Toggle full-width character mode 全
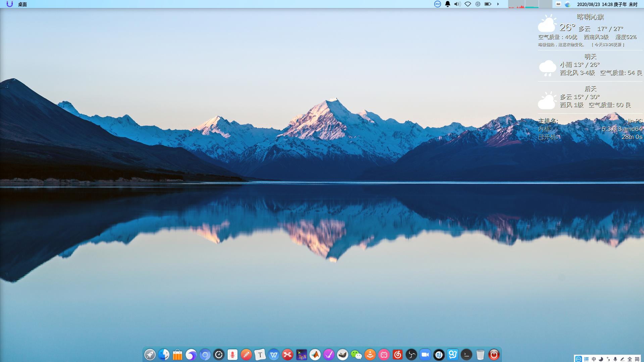 pos(630,359)
